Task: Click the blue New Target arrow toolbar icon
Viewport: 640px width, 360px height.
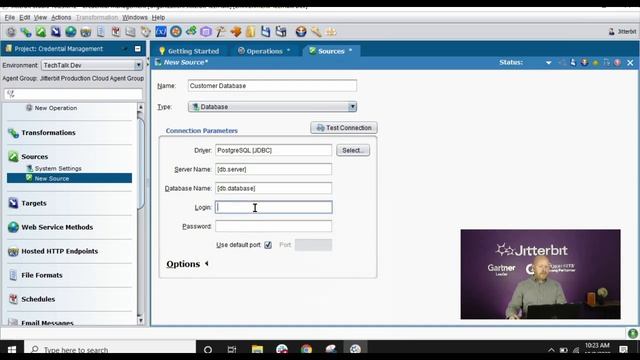Action: coord(56,31)
